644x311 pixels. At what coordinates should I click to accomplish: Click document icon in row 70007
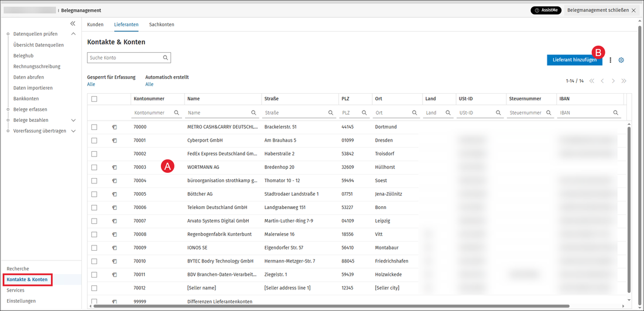[x=115, y=221]
